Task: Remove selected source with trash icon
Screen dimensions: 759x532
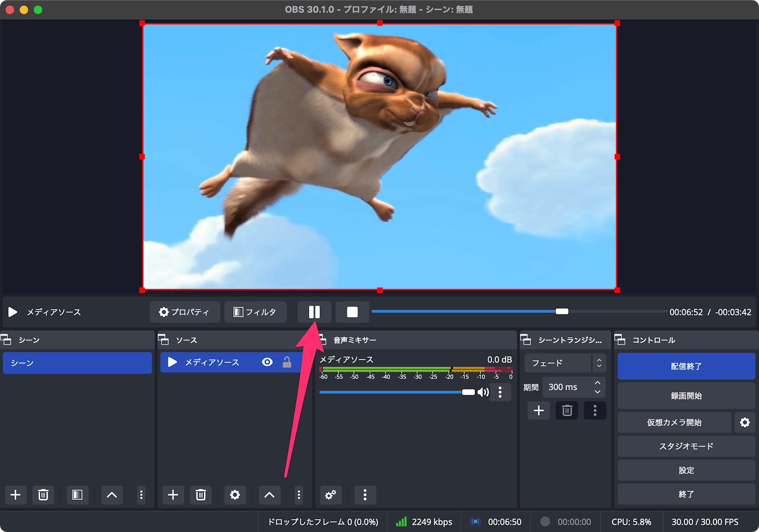Action: point(201,495)
